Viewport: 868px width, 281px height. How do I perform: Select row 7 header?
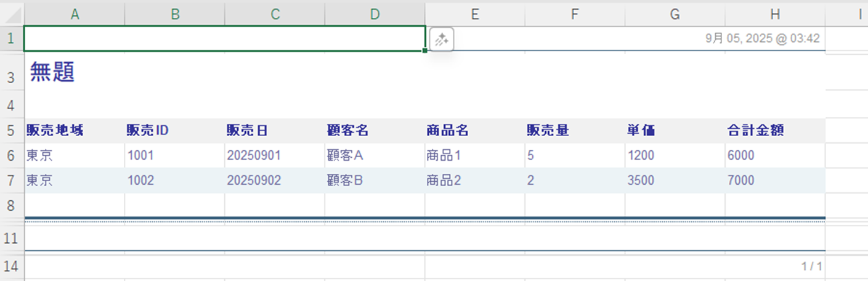(12, 181)
